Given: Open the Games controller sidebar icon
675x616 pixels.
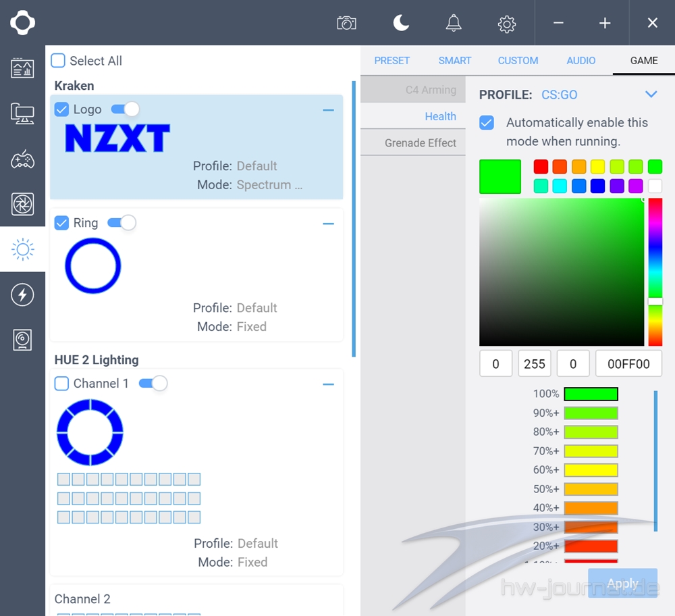Looking at the screenshot, I should point(22,159).
